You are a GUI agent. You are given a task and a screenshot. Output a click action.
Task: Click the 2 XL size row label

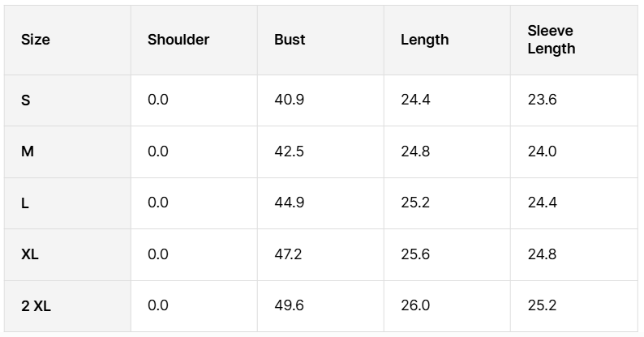36,306
